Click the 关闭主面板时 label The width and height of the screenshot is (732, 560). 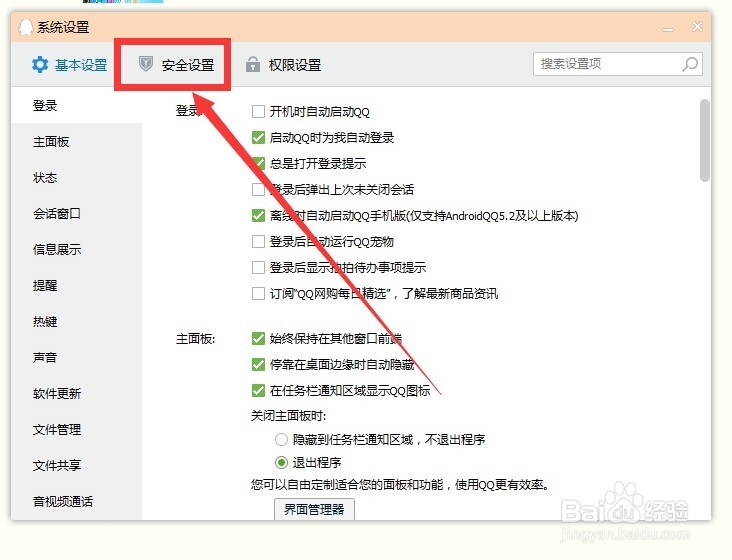[x=288, y=415]
